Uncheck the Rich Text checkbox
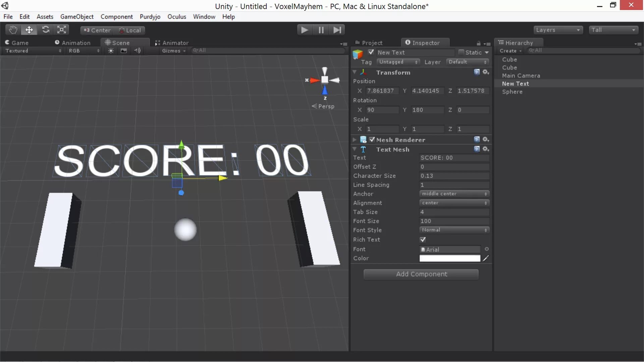Image resolution: width=644 pixels, height=362 pixels. [423, 239]
